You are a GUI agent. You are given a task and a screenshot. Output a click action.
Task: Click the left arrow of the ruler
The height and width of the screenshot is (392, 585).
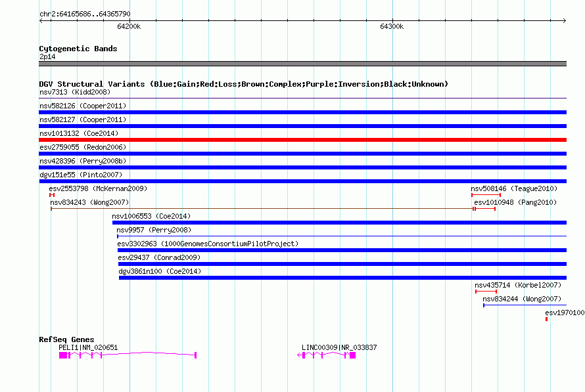[x=41, y=20]
